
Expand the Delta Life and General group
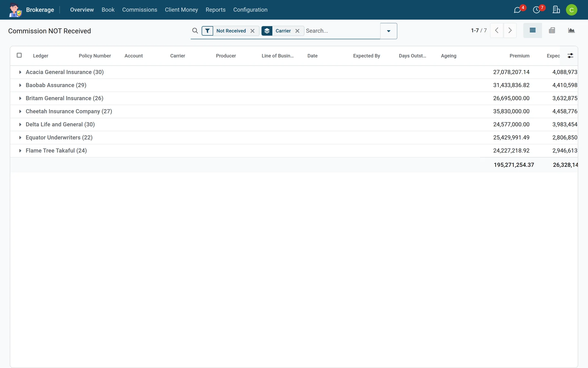click(x=20, y=125)
